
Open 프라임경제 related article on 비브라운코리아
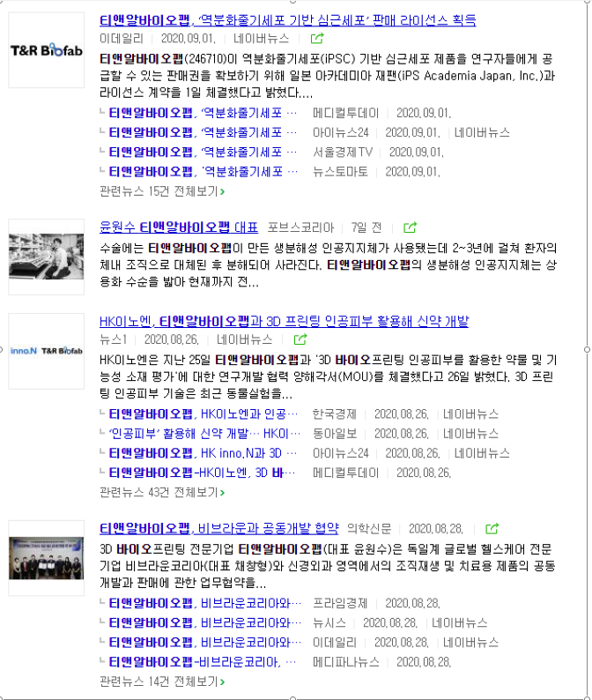pyautogui.click(x=205, y=604)
